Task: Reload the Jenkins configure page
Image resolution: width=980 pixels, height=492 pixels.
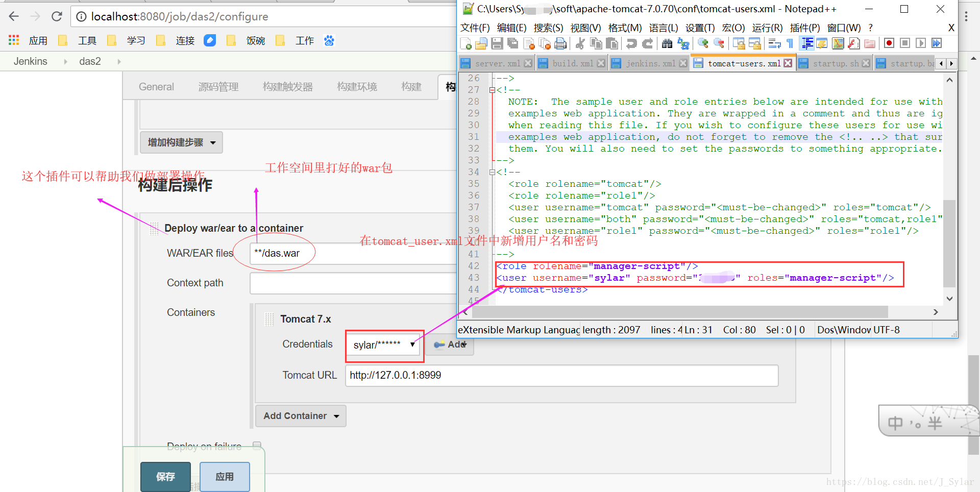Action: (x=57, y=16)
